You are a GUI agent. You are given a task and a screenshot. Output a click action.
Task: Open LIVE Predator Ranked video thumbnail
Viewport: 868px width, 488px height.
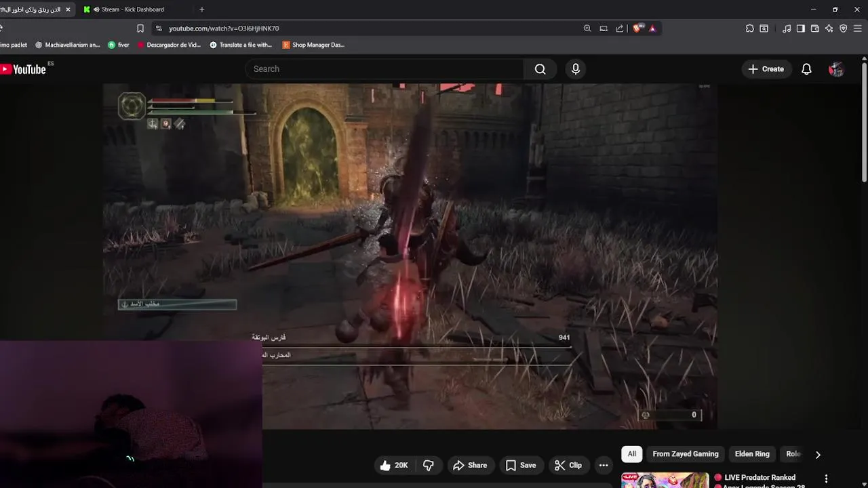[665, 480]
